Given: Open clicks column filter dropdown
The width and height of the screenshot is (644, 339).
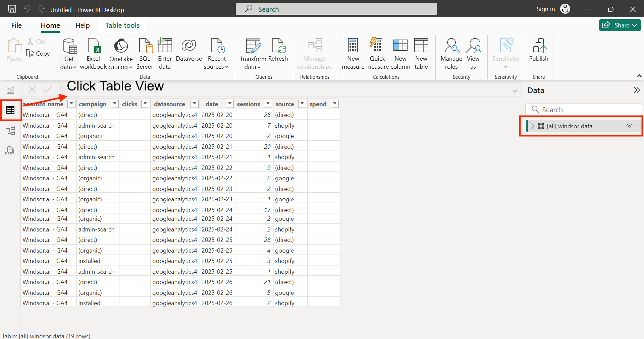Looking at the screenshot, I should point(145,104).
